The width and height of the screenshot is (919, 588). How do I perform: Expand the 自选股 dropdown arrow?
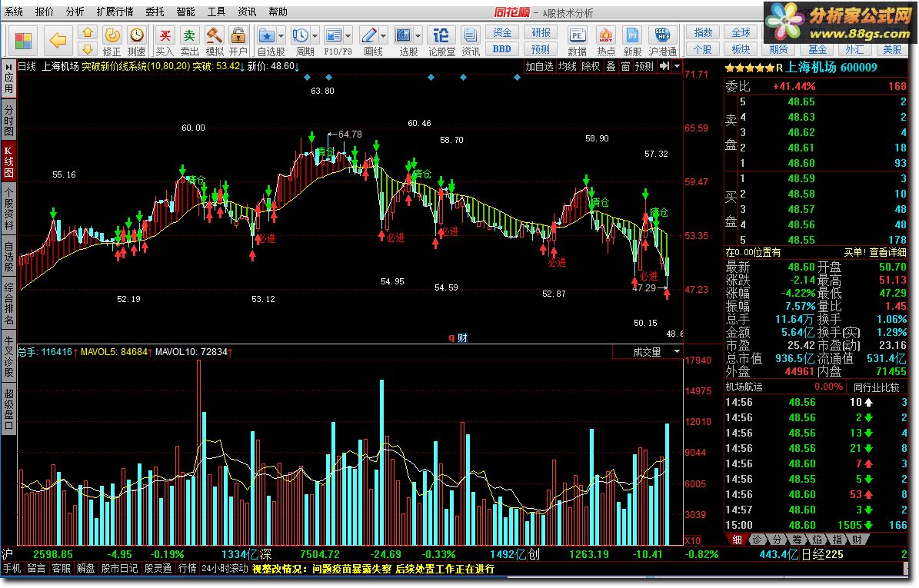pyautogui.click(x=281, y=36)
